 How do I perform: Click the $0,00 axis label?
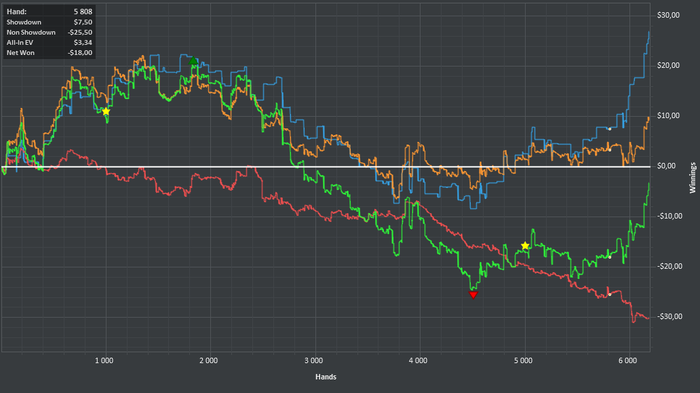point(667,166)
